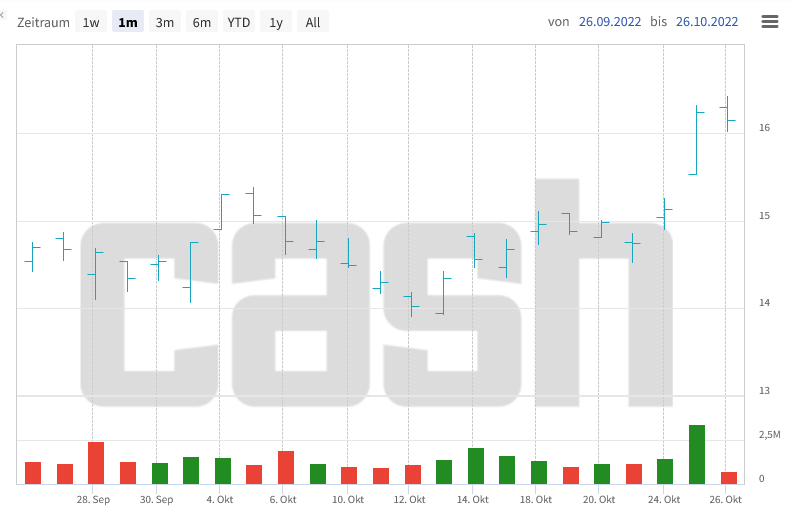Click the price bar at 12. Okt
This screenshot has height=518, width=791.
point(412,304)
